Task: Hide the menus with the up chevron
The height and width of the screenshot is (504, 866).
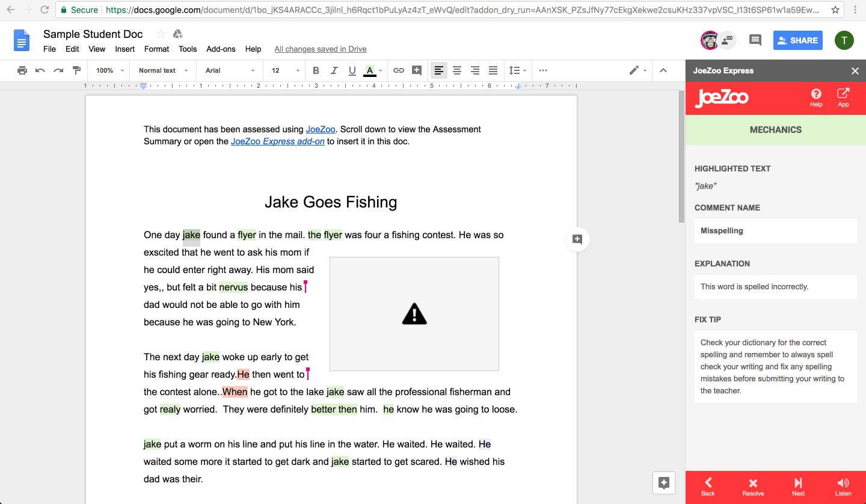Action: coord(663,70)
